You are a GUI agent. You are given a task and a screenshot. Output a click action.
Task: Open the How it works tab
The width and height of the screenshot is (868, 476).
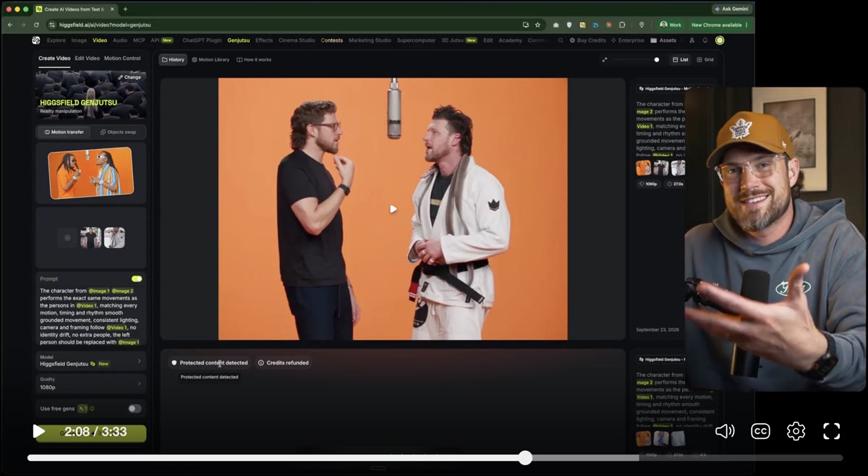click(x=254, y=59)
